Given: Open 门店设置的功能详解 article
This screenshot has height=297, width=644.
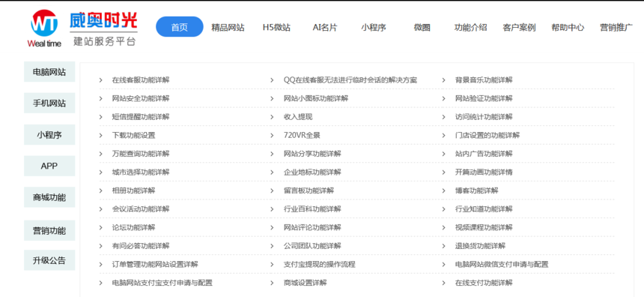Looking at the screenshot, I should point(487,135).
